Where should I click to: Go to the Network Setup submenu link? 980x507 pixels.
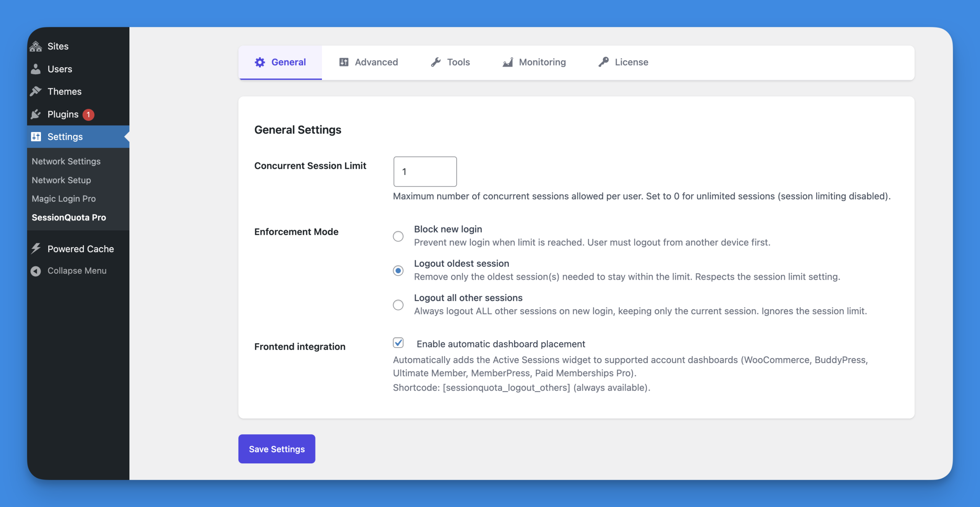point(61,180)
